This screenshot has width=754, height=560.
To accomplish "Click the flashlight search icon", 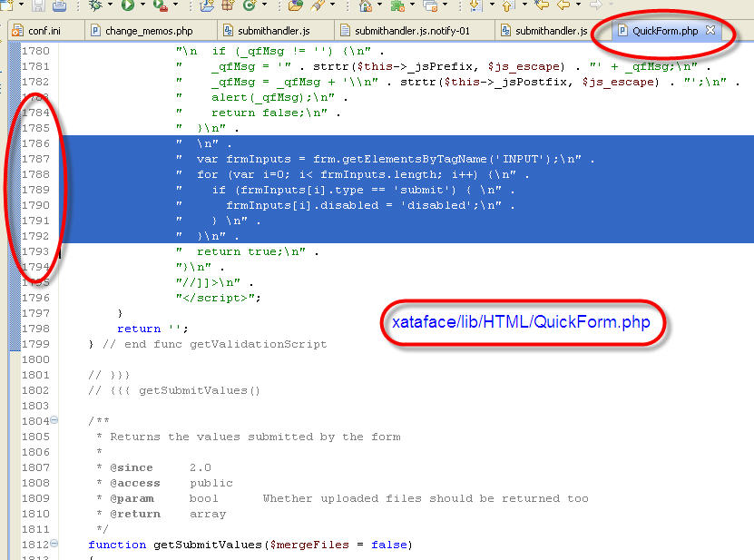I will click(318, 5).
